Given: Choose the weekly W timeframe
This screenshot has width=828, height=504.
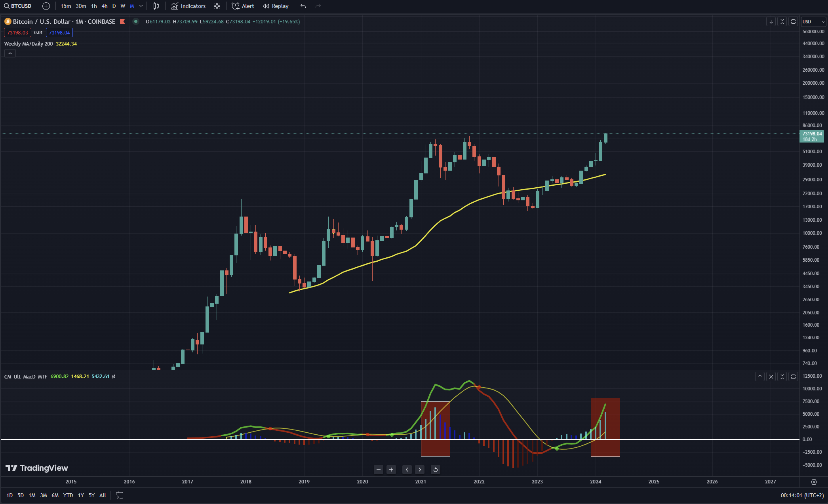Looking at the screenshot, I should 123,6.
